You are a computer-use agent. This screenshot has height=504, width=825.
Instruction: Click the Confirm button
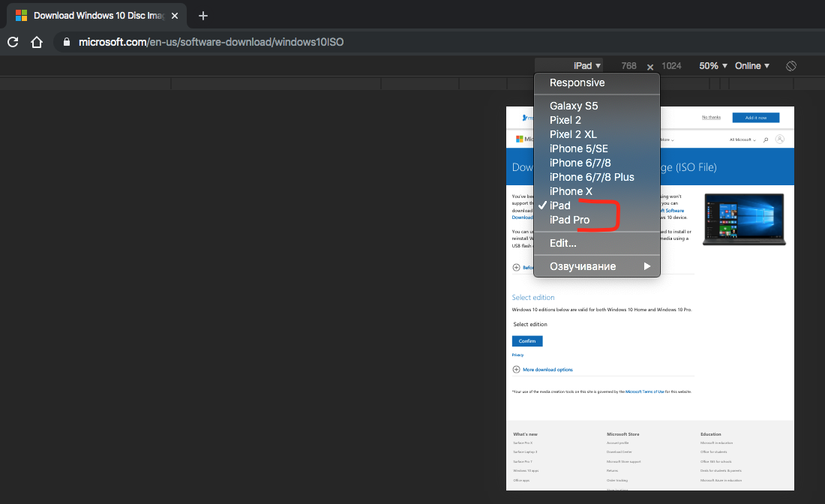coord(527,341)
